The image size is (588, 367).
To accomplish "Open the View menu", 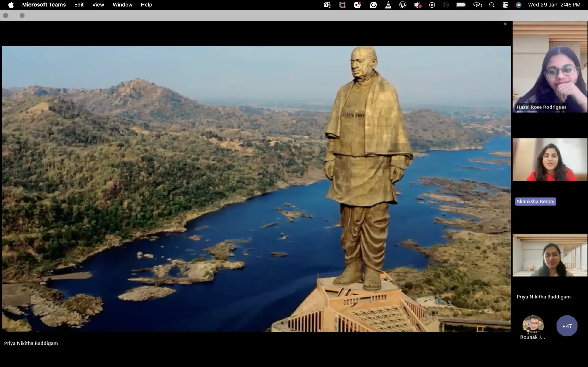I will coord(98,5).
